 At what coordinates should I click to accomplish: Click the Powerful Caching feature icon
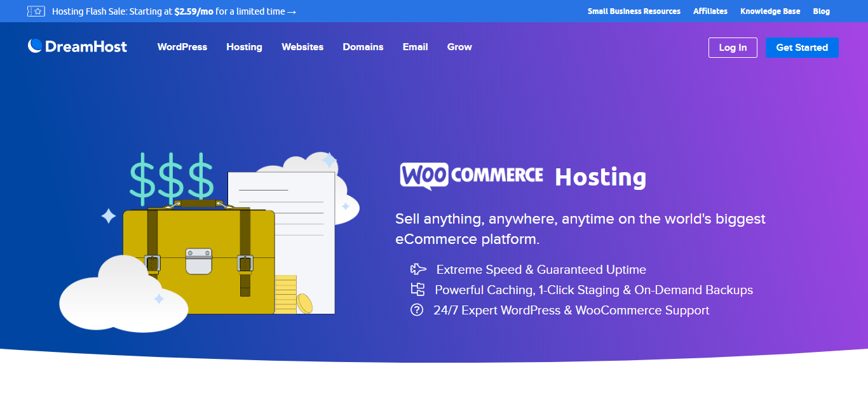[417, 290]
